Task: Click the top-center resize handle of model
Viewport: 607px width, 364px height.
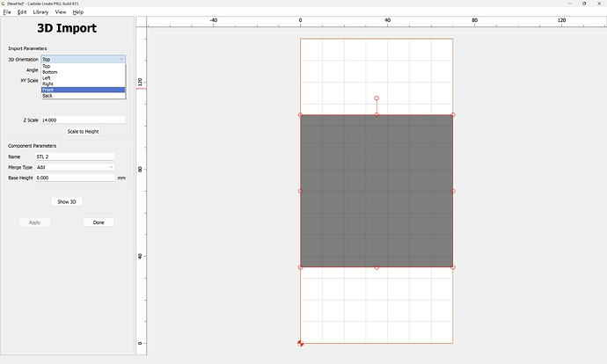Action: (377, 115)
